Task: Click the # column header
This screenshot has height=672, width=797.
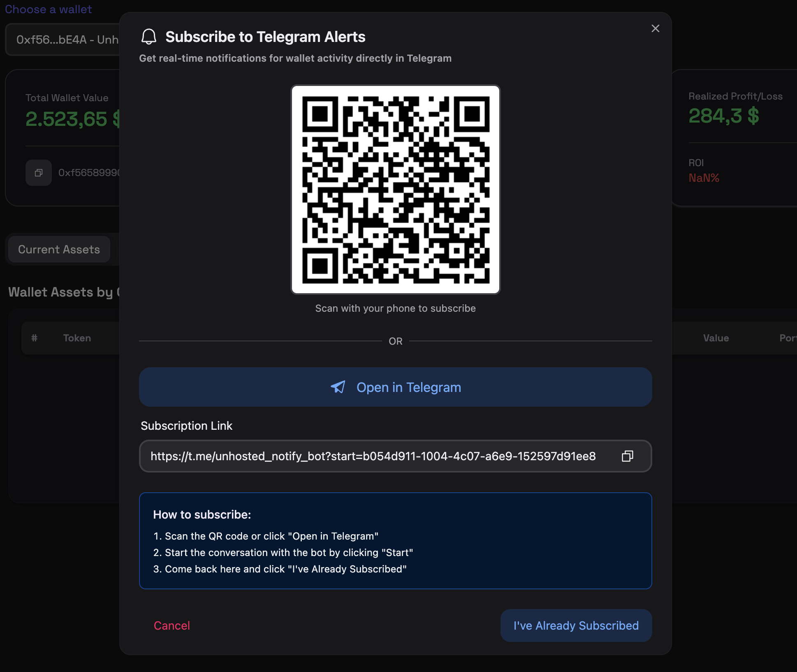Action: (35, 338)
